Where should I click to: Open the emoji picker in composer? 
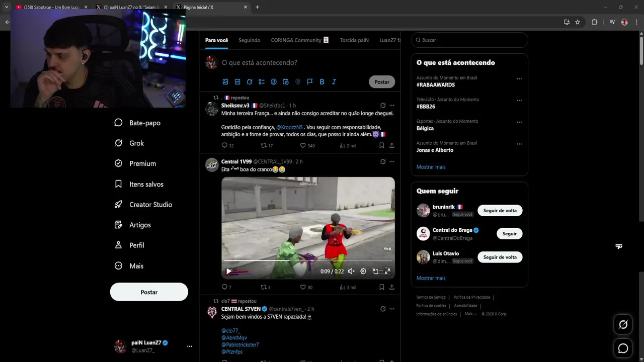click(x=274, y=82)
